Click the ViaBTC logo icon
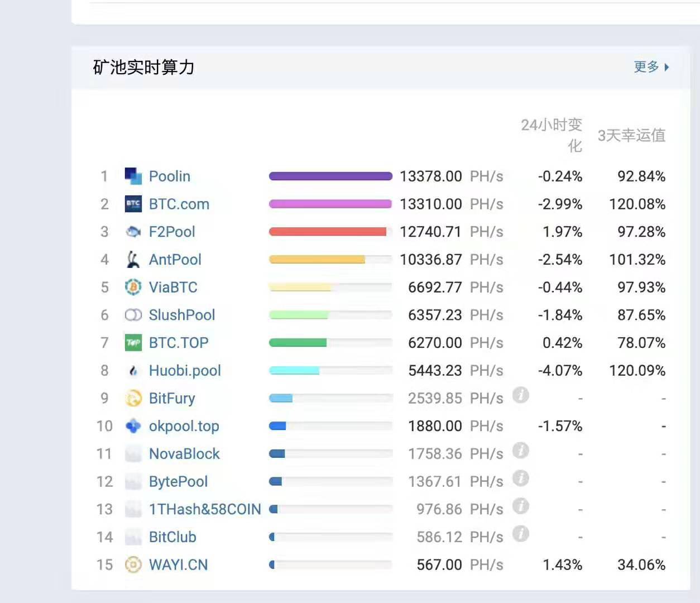Image resolution: width=700 pixels, height=603 pixels. [133, 287]
